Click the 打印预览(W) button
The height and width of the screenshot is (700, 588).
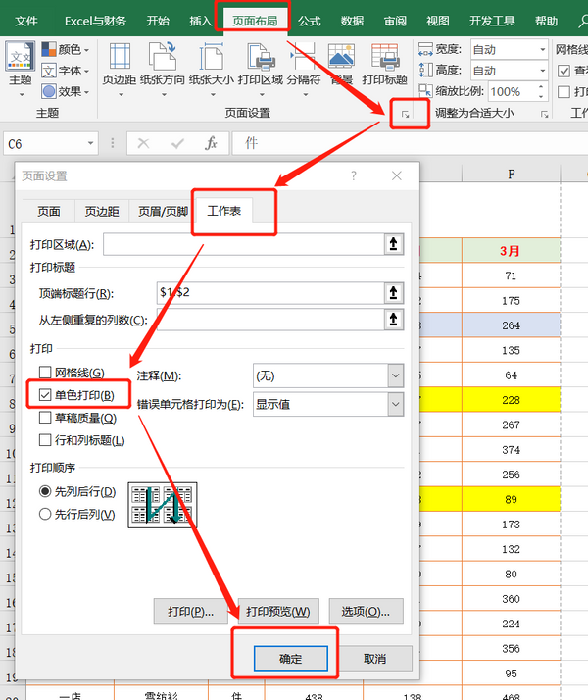[x=278, y=611]
